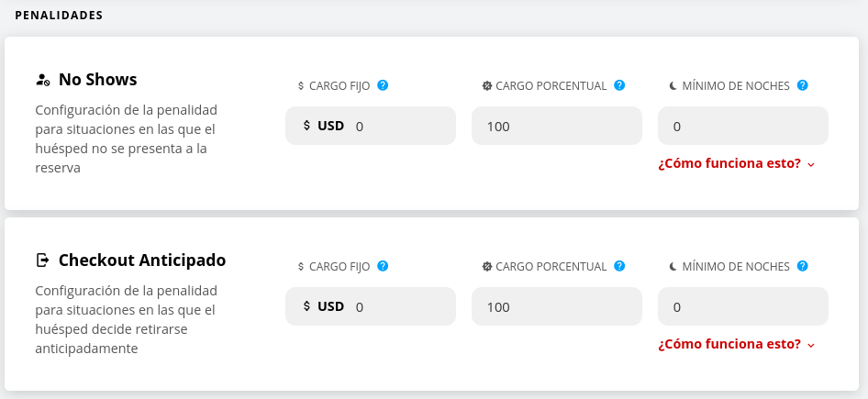Expand '¿Cómo funciona esto?' under Checkout Anticipado
The image size is (868, 399).
[x=736, y=344]
